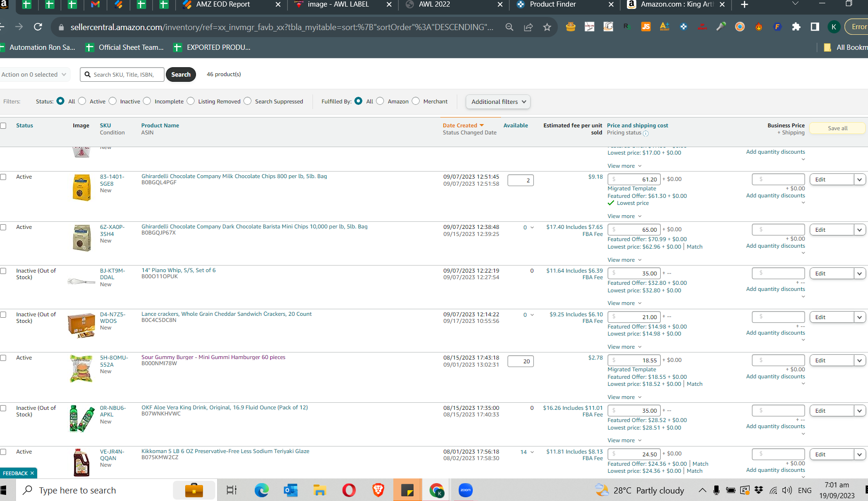
Task: Click the zoom magnifier icon in address bar
Action: tap(509, 27)
